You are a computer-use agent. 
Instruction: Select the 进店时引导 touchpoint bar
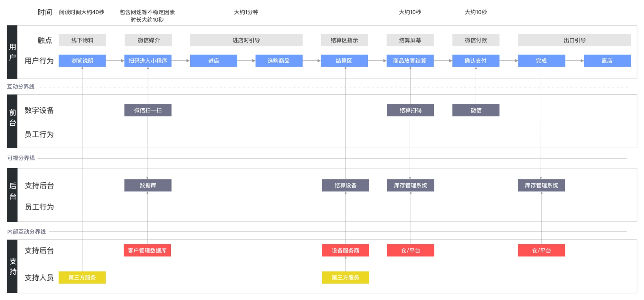[246, 40]
